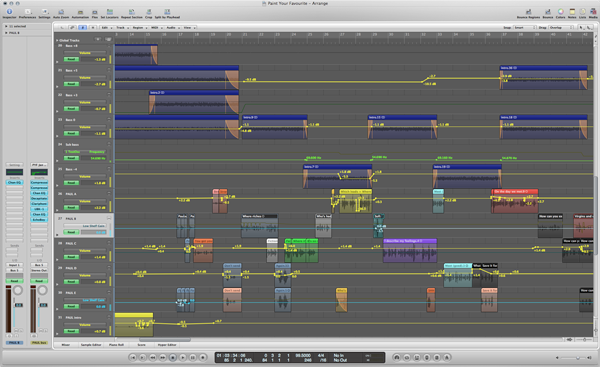600x367 pixels.
Task: Click the horizontal arrange scrollbar
Action: click(165, 339)
